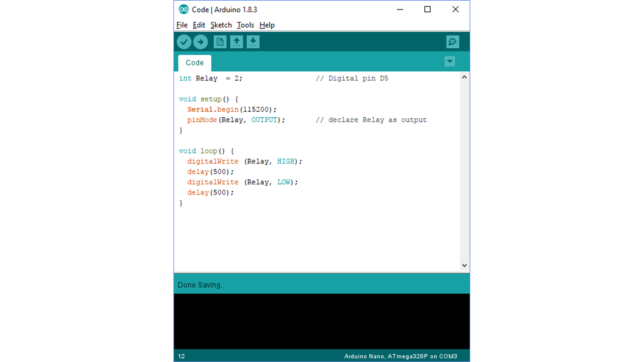Upload the sketch to the board
Image resolution: width=644 pixels, height=362 pixels.
[x=200, y=42]
